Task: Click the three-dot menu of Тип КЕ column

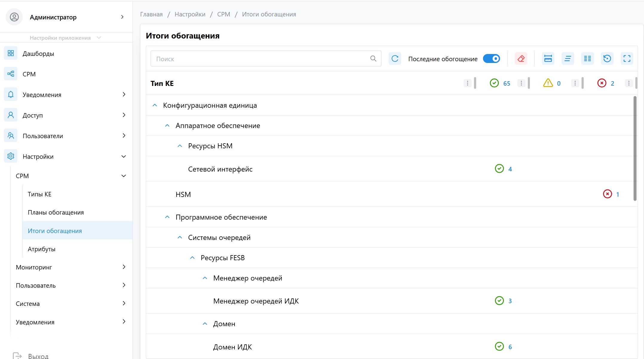Action: coord(467,83)
